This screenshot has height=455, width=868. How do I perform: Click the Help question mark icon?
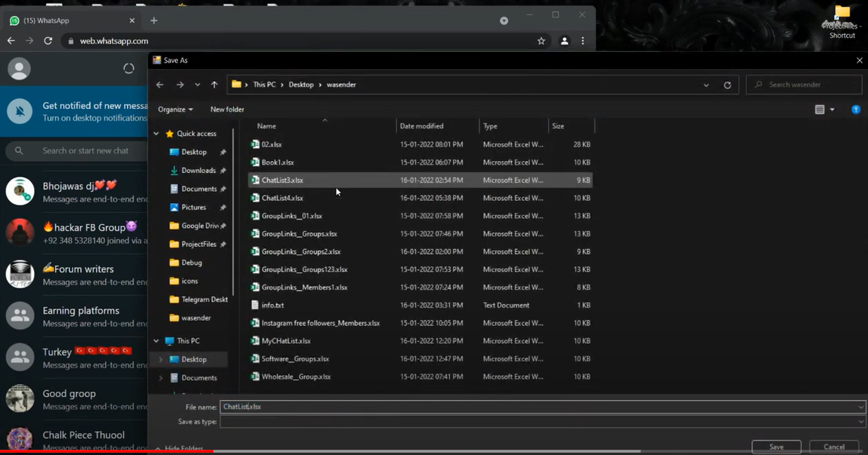pyautogui.click(x=855, y=110)
